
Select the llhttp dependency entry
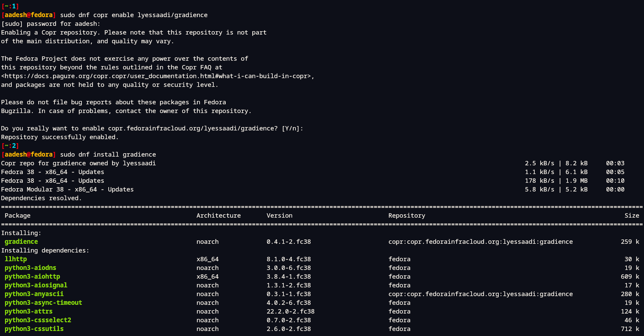15,259
